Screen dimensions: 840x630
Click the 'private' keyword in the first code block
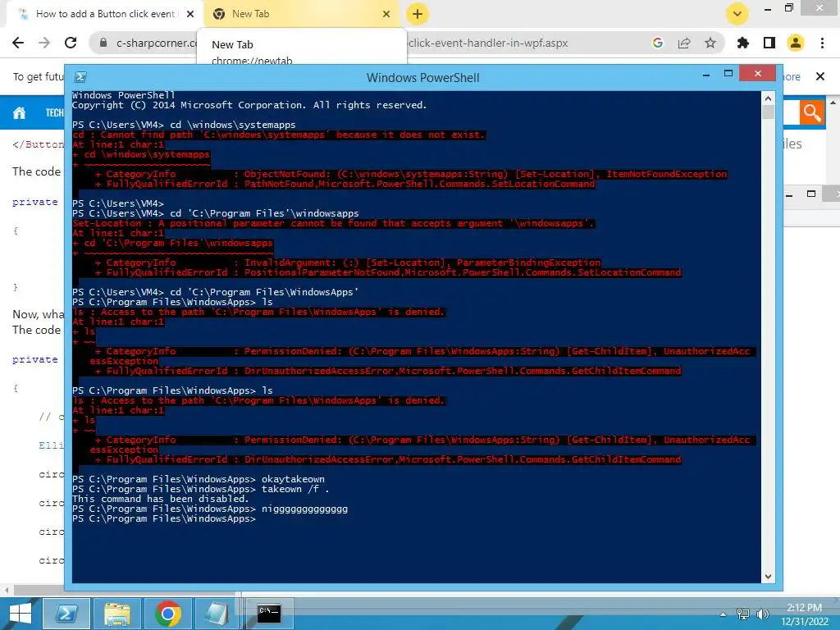click(x=34, y=202)
